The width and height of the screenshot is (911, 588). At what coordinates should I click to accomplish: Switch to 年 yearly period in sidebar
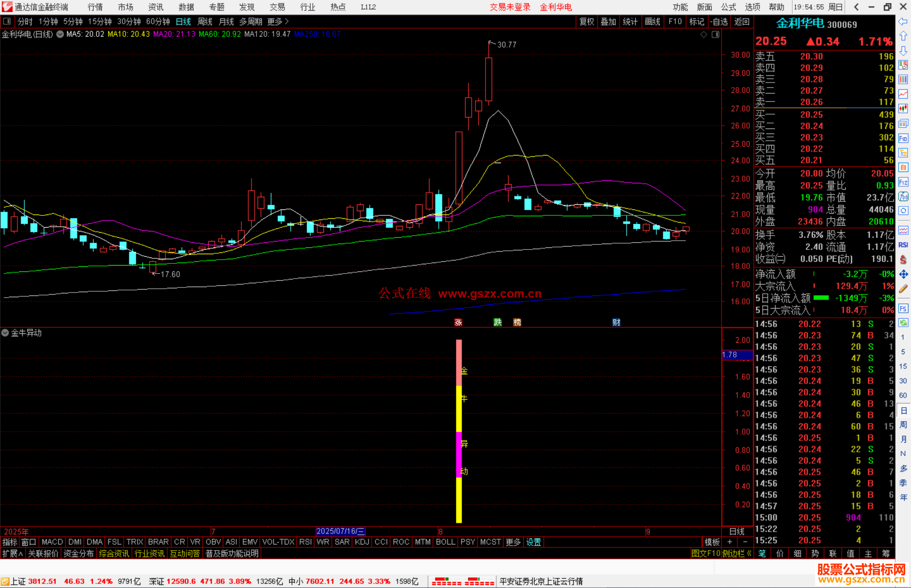tap(903, 497)
